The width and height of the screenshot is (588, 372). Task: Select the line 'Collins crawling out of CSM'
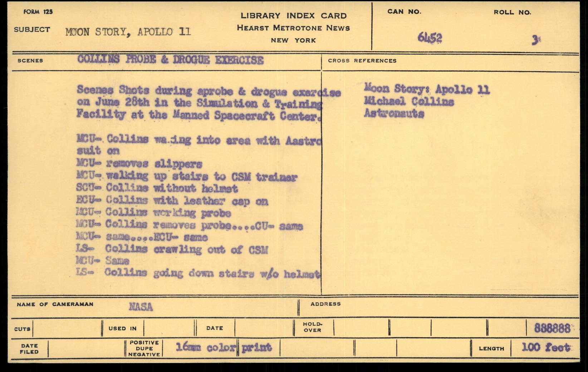[x=186, y=249]
